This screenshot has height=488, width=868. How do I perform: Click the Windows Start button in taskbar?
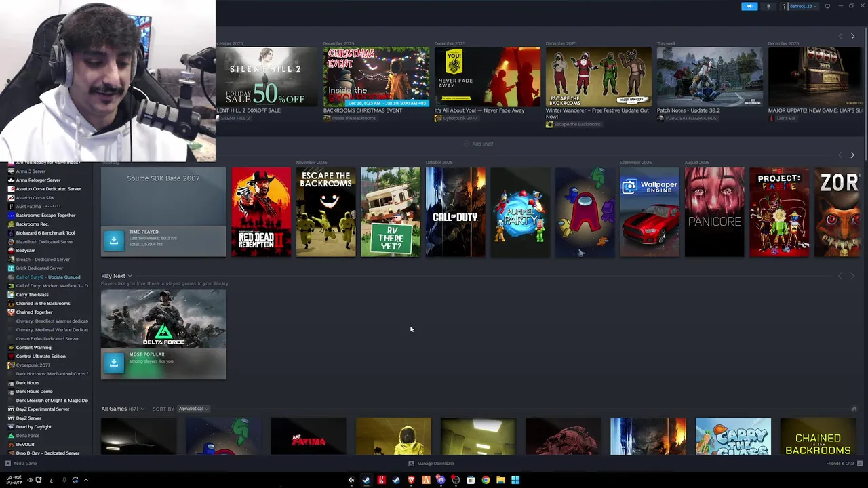coord(515,480)
